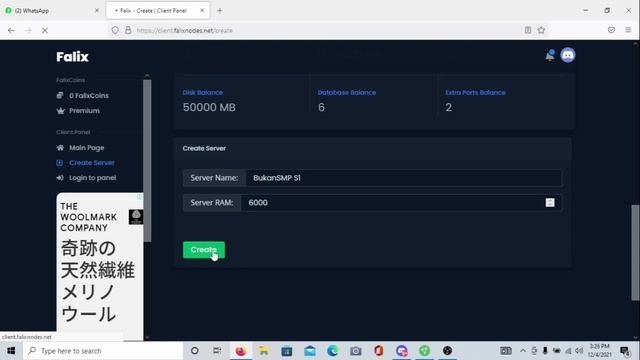Click the site security padlock icon
The width and height of the screenshot is (640, 360).
click(x=128, y=30)
